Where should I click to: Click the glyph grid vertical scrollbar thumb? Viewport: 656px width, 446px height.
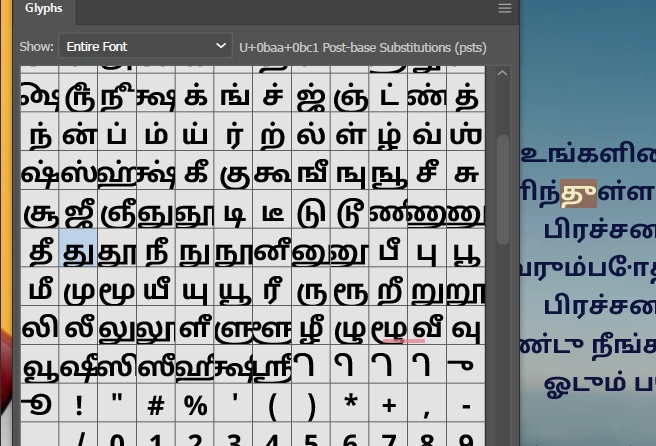502,190
